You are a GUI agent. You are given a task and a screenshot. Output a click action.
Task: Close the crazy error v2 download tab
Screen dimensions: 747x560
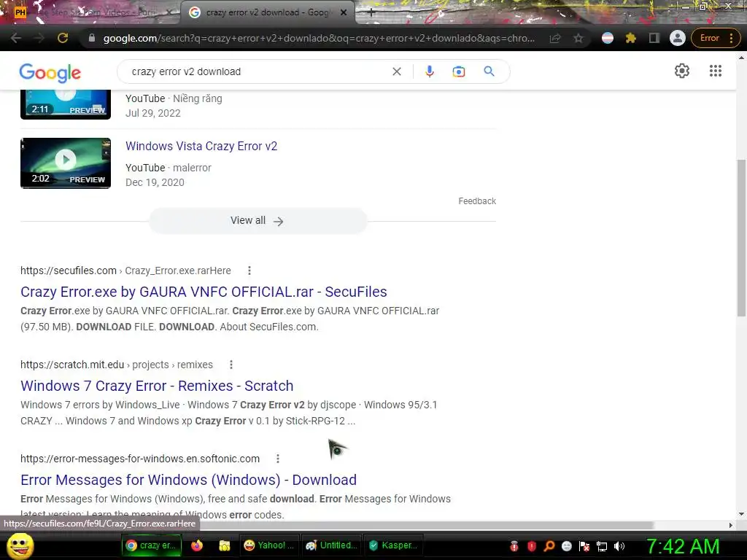344,13
